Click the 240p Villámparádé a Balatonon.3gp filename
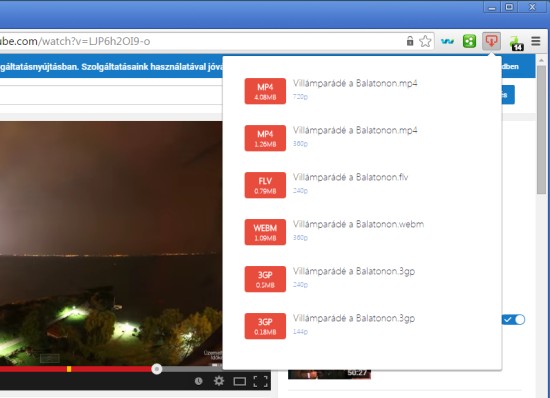This screenshot has height=398, width=550. click(x=354, y=272)
